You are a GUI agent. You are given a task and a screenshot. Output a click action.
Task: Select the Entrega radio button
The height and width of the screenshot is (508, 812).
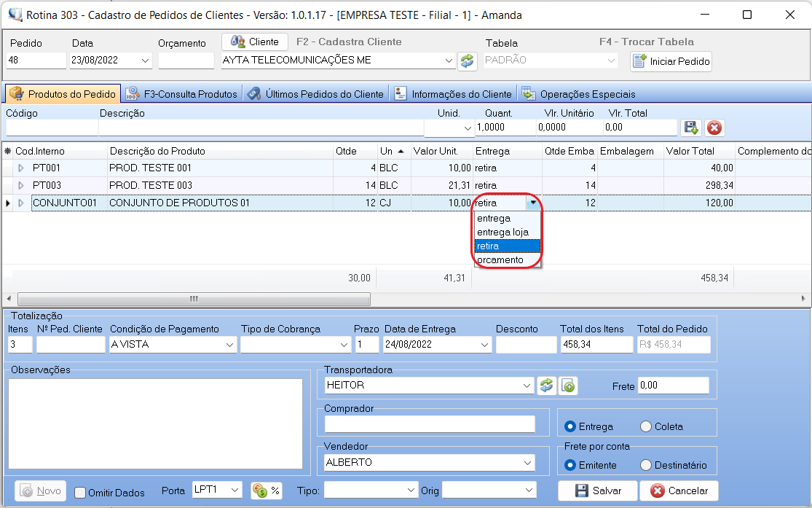(569, 426)
